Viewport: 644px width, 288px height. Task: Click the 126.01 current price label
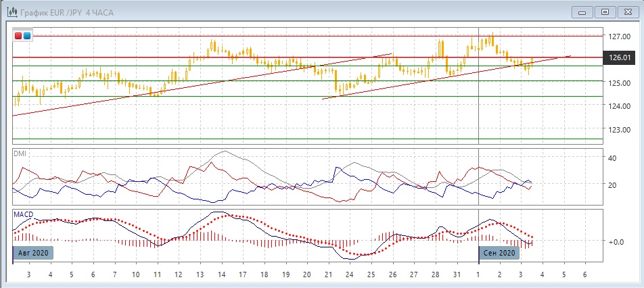(x=620, y=58)
